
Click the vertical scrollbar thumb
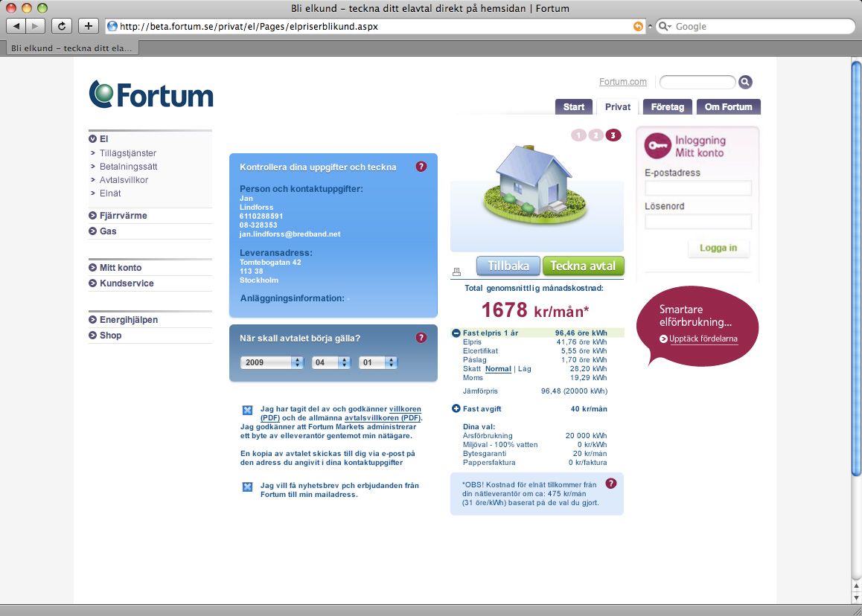click(856, 269)
